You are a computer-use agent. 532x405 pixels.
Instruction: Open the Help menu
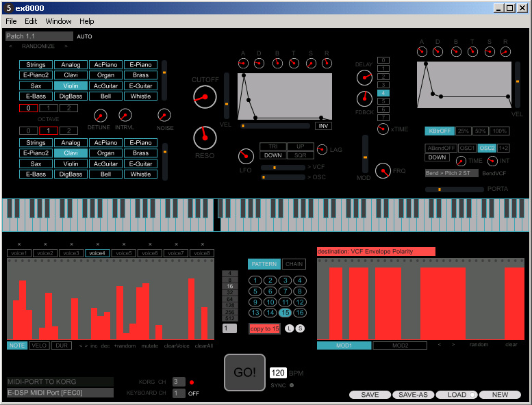pos(86,21)
